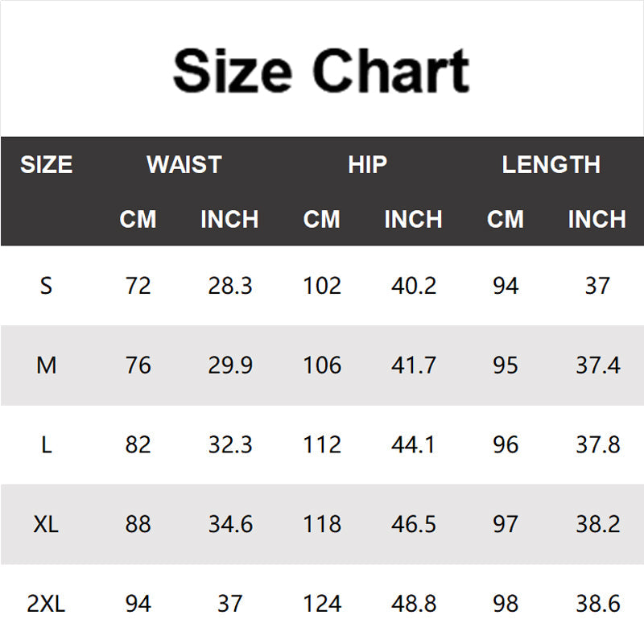The height and width of the screenshot is (644, 644).
Task: Click the SIZE column header
Action: tap(46, 165)
